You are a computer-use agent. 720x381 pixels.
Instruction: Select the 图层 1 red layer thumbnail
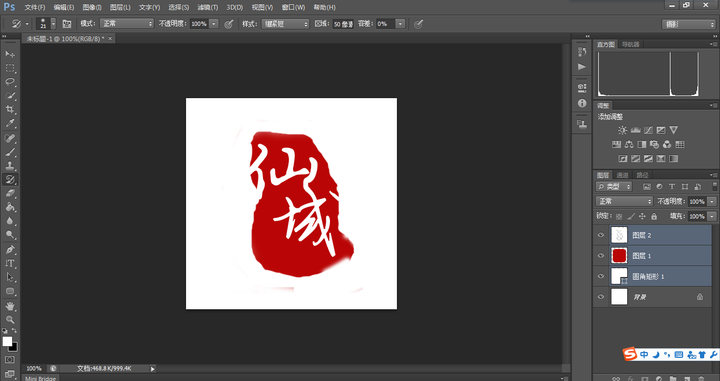619,256
